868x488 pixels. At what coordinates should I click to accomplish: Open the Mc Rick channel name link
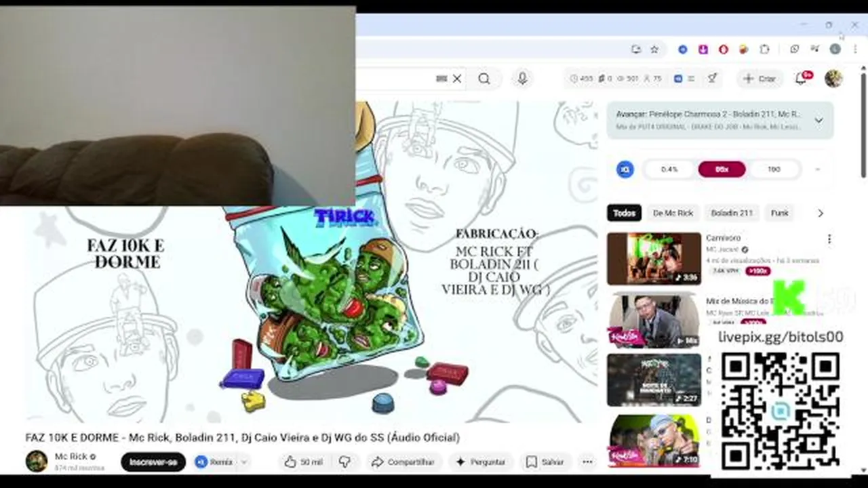(x=71, y=456)
